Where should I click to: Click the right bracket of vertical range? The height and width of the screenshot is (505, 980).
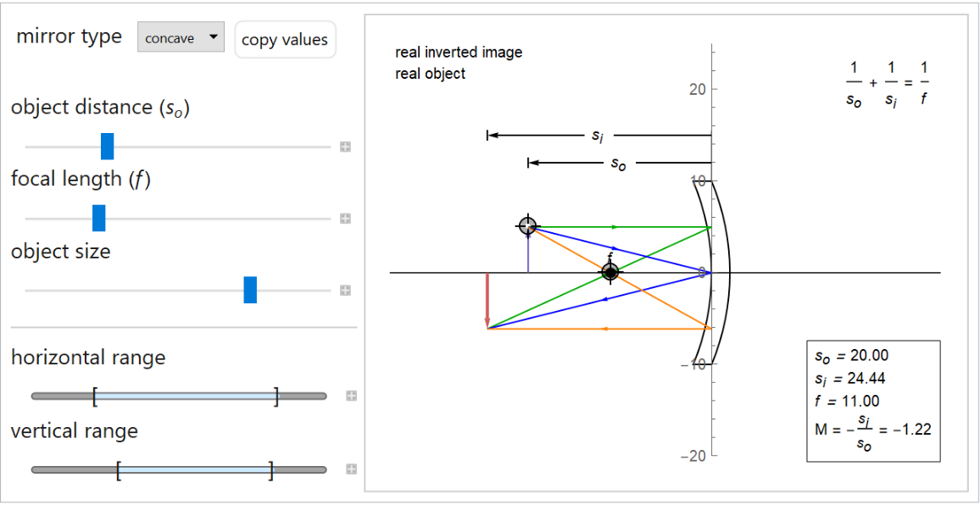(271, 469)
